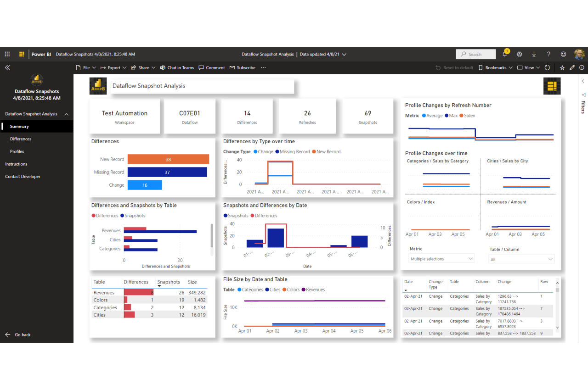Click the Subscribe button

pyautogui.click(x=243, y=67)
